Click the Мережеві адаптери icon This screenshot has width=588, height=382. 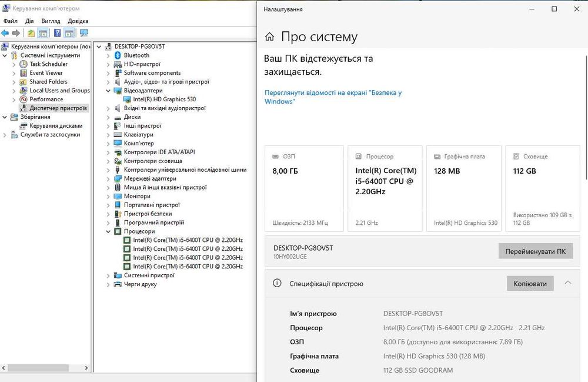(118, 178)
